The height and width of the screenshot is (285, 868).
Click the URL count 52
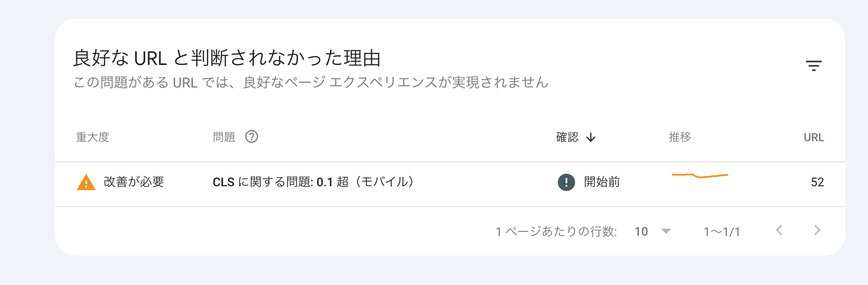pos(817,182)
